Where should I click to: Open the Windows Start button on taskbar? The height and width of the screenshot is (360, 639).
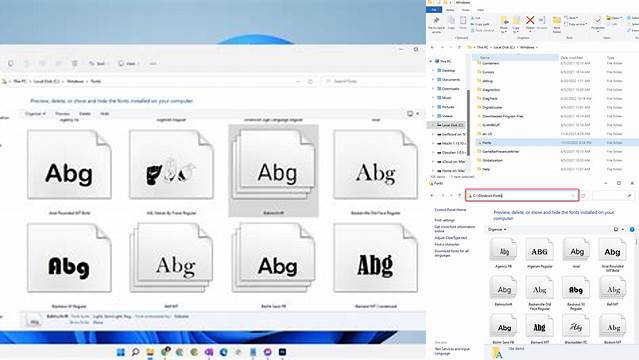[x=121, y=352]
